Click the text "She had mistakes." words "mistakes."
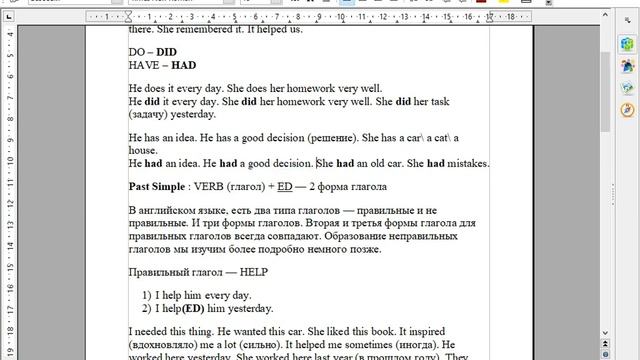 (x=468, y=164)
